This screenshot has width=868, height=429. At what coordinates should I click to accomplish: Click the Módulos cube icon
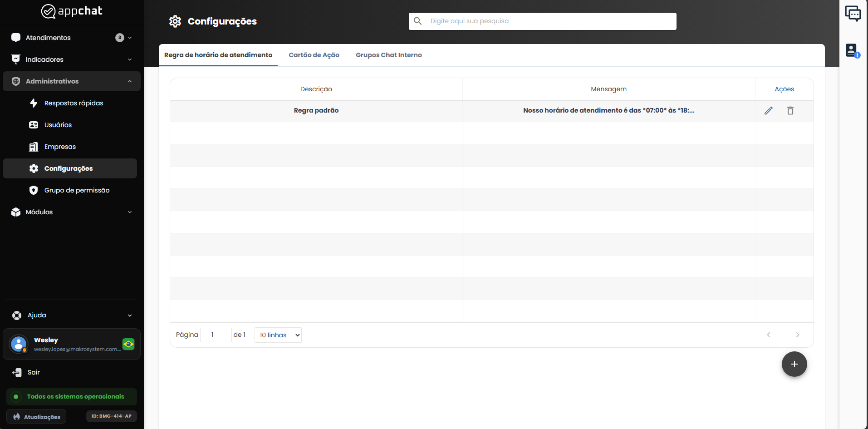(16, 212)
